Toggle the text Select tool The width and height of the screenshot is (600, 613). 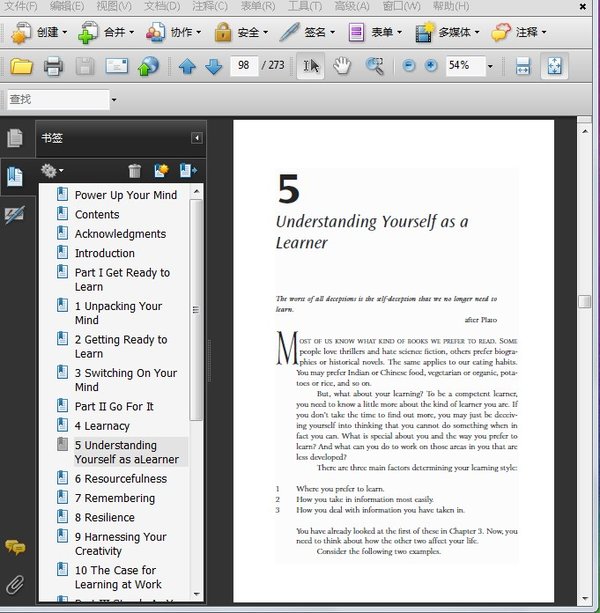tap(311, 66)
